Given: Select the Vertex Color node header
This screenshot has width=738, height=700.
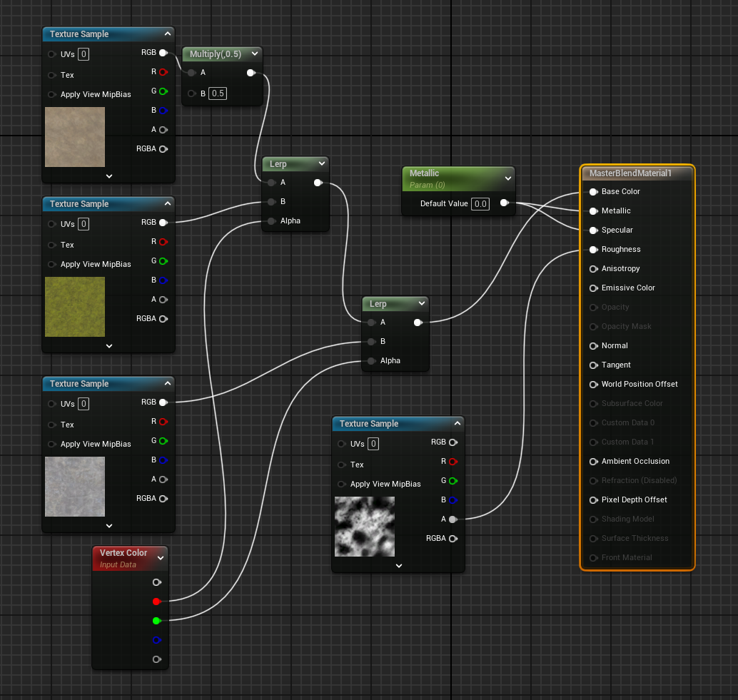Looking at the screenshot, I should point(123,553).
